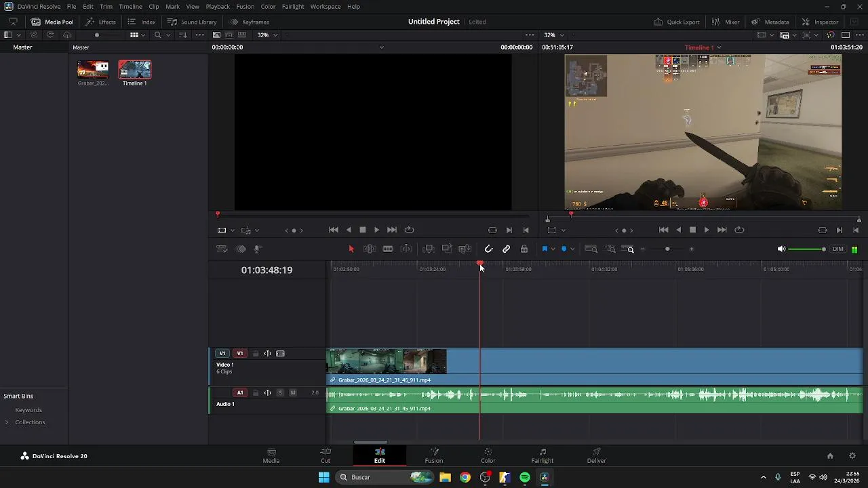The height and width of the screenshot is (488, 868).
Task: Mute the Audio 1 track
Action: point(293,392)
